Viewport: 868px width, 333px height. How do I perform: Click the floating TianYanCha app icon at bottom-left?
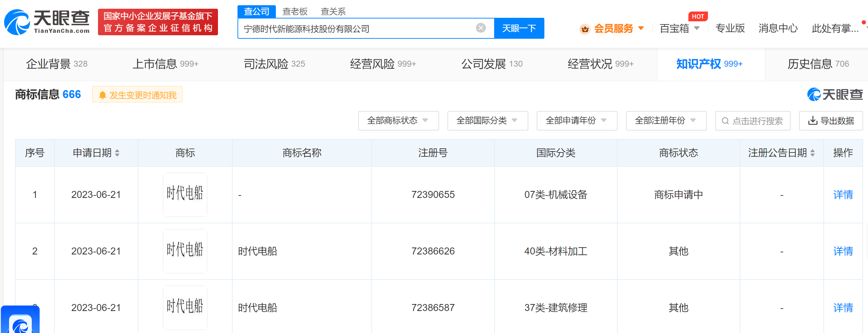pyautogui.click(x=20, y=320)
